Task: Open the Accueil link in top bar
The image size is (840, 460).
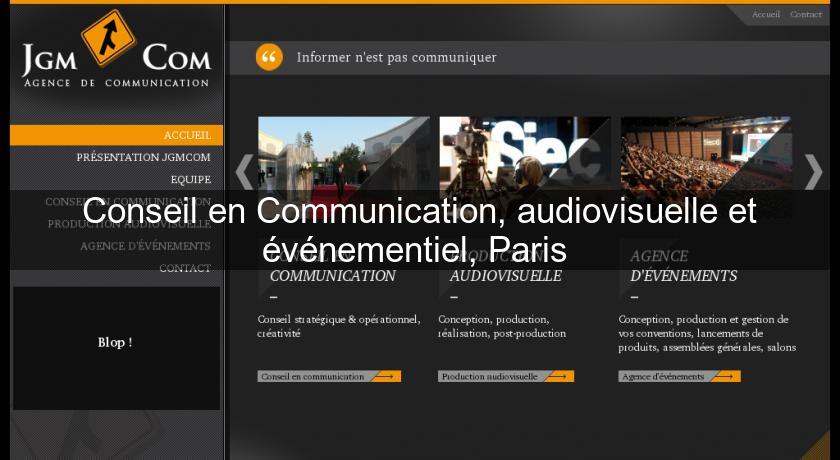Action: [766, 14]
